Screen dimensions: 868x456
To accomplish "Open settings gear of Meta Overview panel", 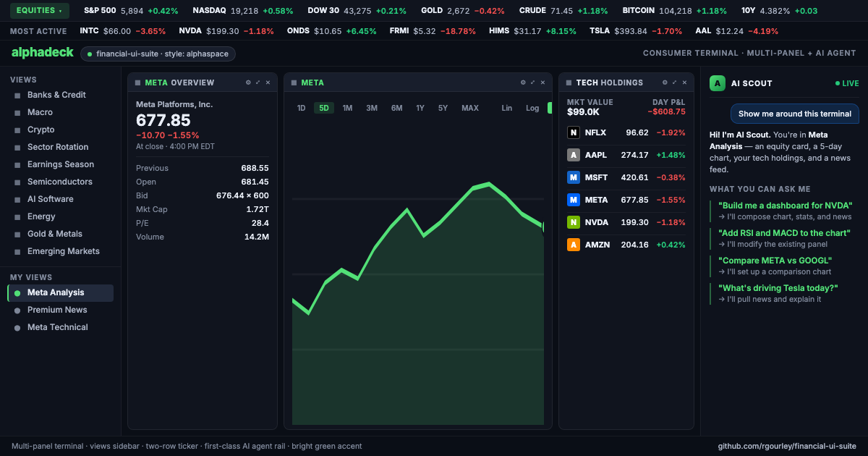I will 248,83.
